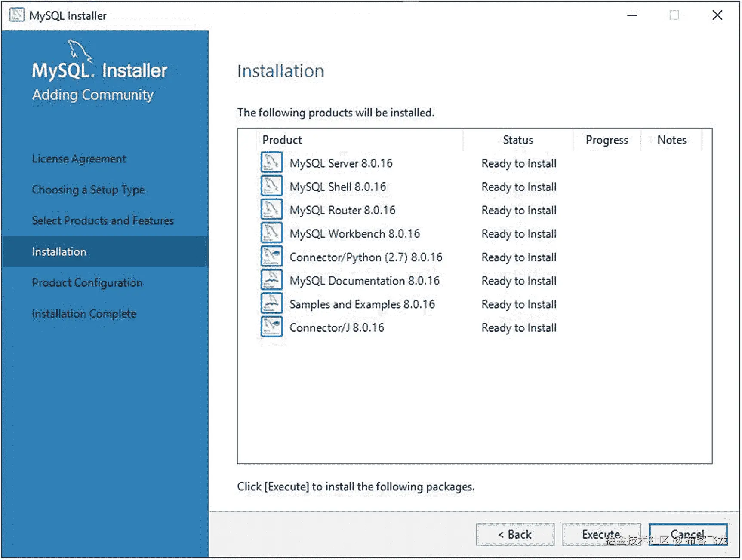Click 'The following products will be installed' text

tap(336, 113)
